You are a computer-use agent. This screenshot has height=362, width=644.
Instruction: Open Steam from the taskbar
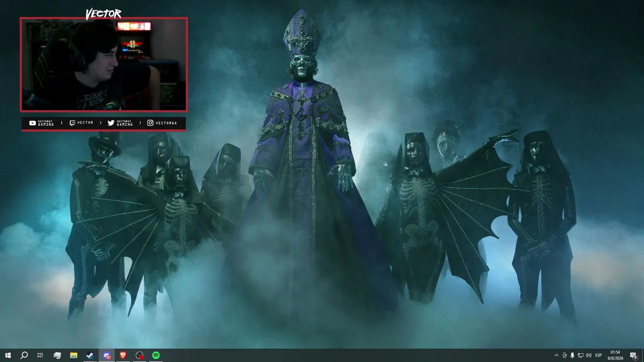pos(90,355)
